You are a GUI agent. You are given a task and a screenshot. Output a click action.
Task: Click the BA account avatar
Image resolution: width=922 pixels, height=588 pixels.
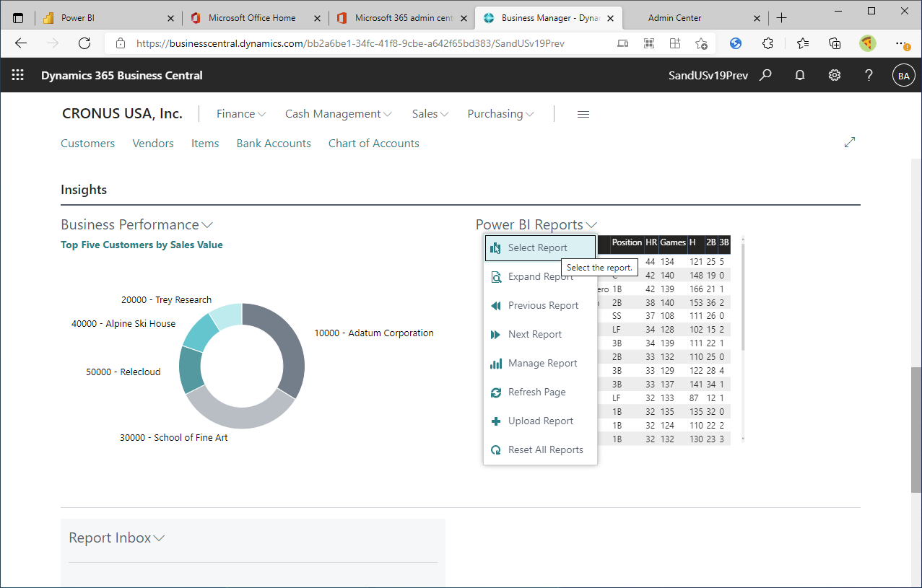point(903,75)
